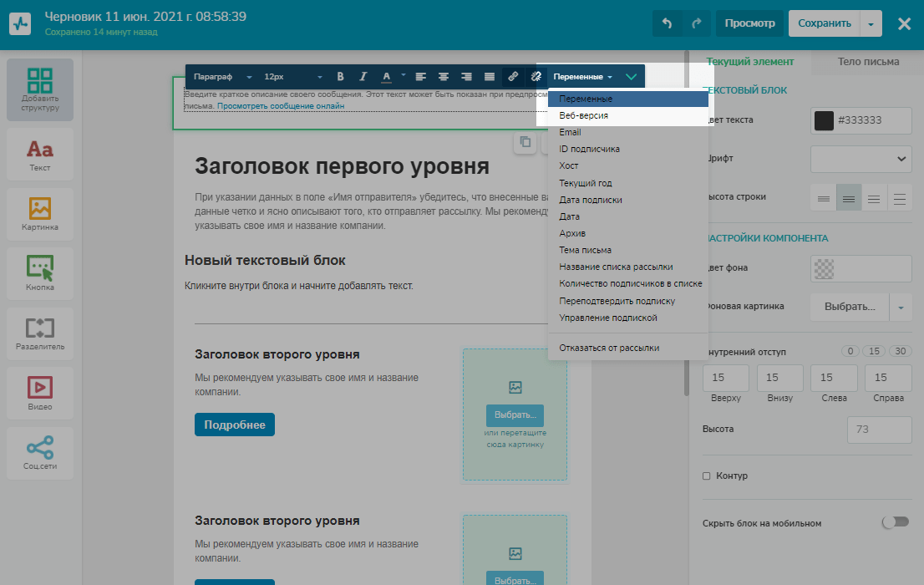This screenshot has width=924, height=585.
Task: Align text to center
Action: pyautogui.click(x=444, y=77)
